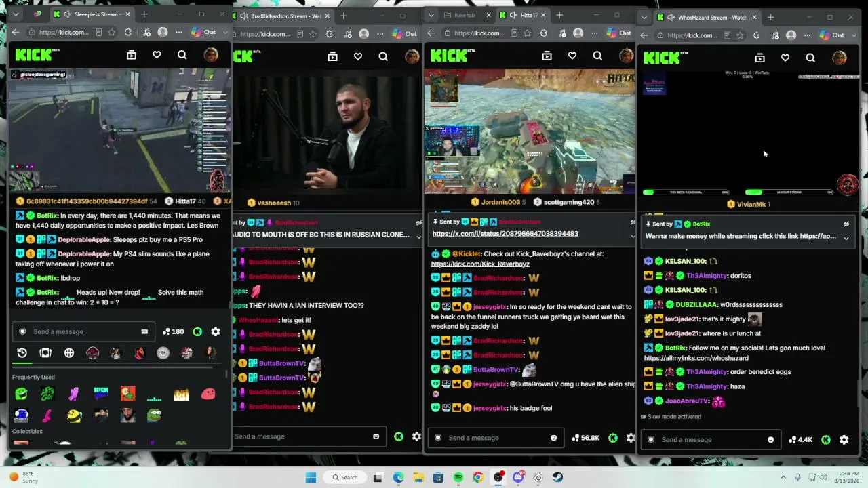Open Settings and more in the WhosHazard window
Viewport: 868px width, 488px height.
808,35
